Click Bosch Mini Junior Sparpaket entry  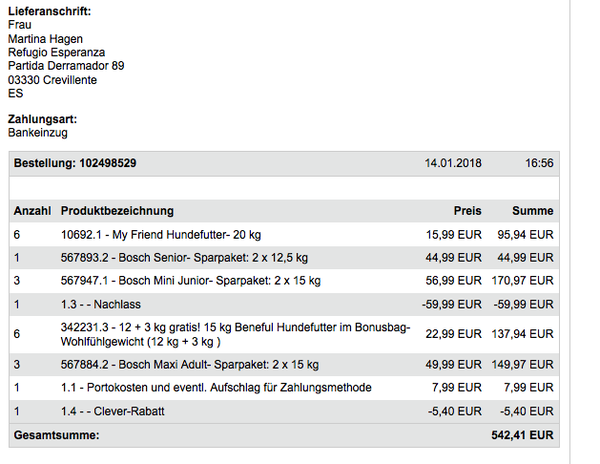click(x=191, y=281)
